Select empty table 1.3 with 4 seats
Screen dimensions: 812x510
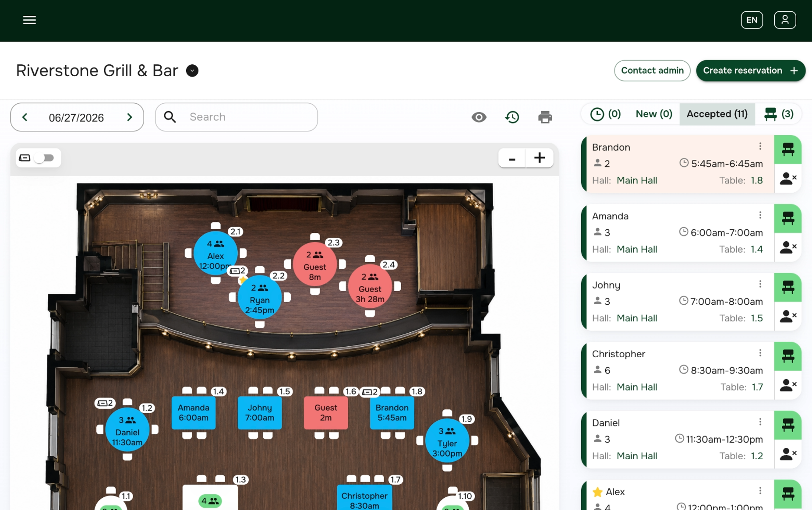point(210,498)
